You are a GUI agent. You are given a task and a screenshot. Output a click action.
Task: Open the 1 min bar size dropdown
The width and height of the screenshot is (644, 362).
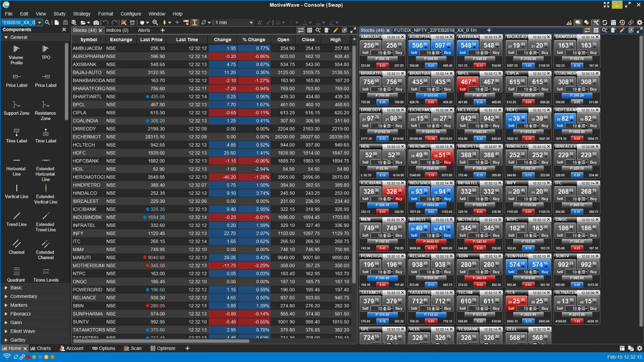click(x=234, y=22)
